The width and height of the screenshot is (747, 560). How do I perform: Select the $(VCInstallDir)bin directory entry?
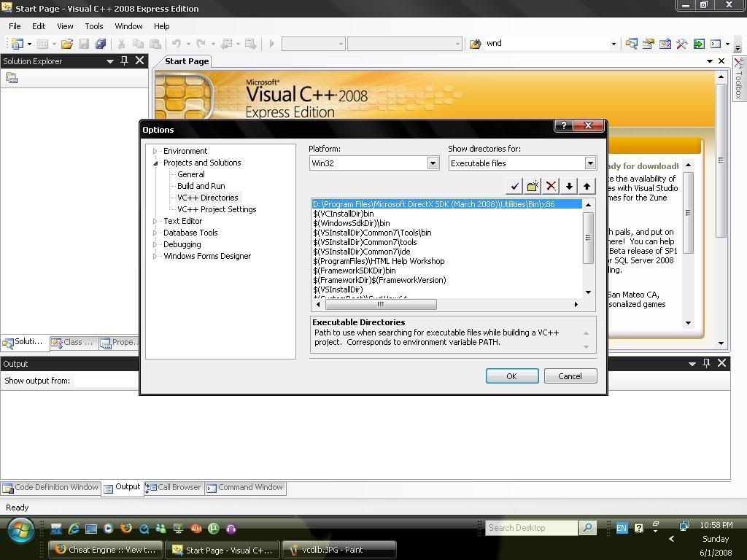pos(344,214)
